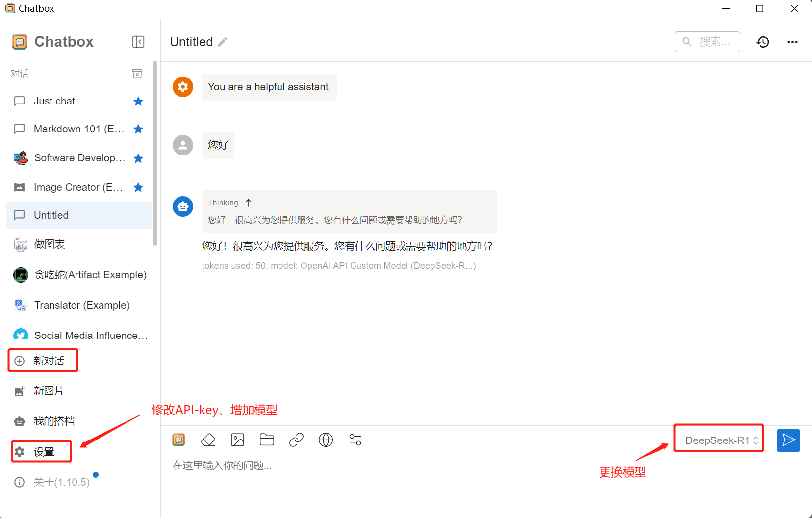Unstar the Markdown 101 conversation

[x=138, y=129]
